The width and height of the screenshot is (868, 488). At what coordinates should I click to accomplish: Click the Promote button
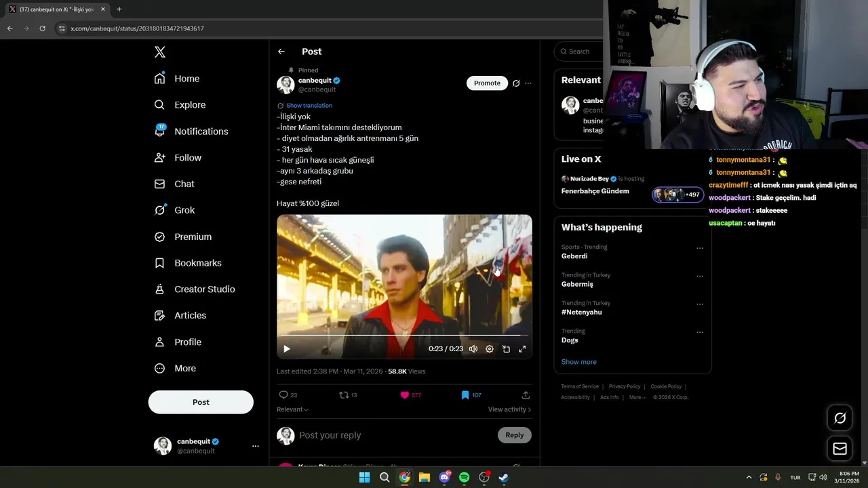[x=487, y=83]
